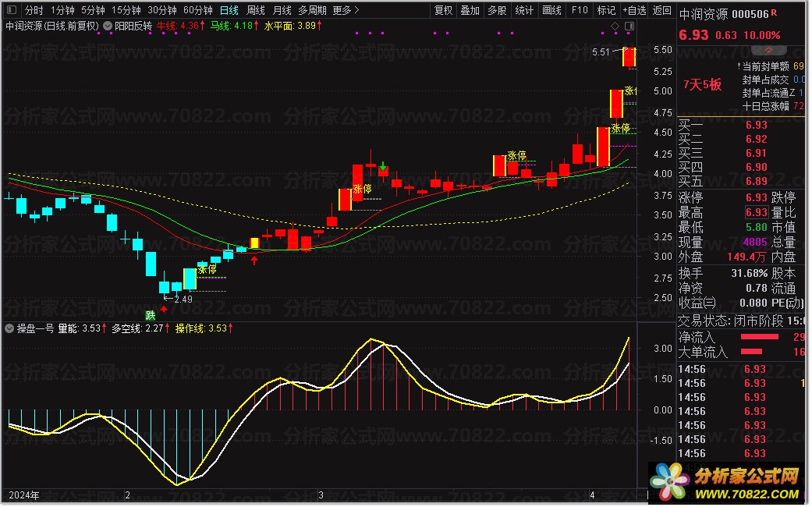Select the 30分钟 period
Image resolution: width=812 pixels, height=507 pixels.
point(162,10)
